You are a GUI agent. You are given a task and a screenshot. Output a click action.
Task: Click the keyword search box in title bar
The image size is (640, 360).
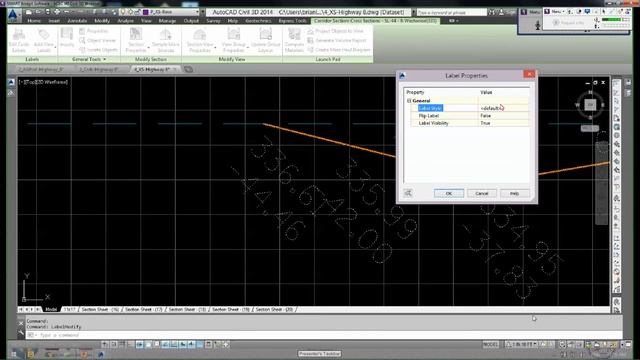tap(451, 13)
